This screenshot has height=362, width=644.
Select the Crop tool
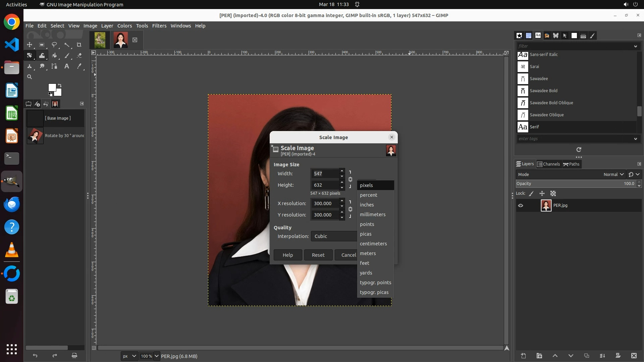pos(79,45)
